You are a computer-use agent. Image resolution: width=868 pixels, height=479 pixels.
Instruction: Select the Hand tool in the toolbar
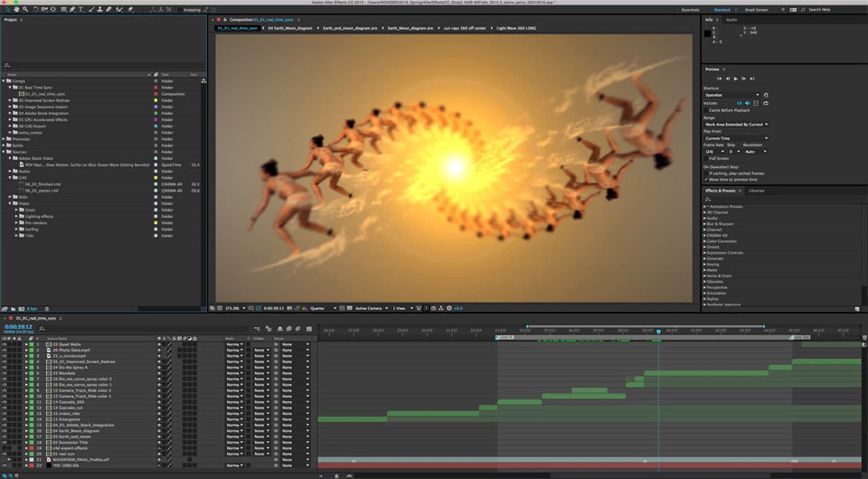tap(16, 9)
